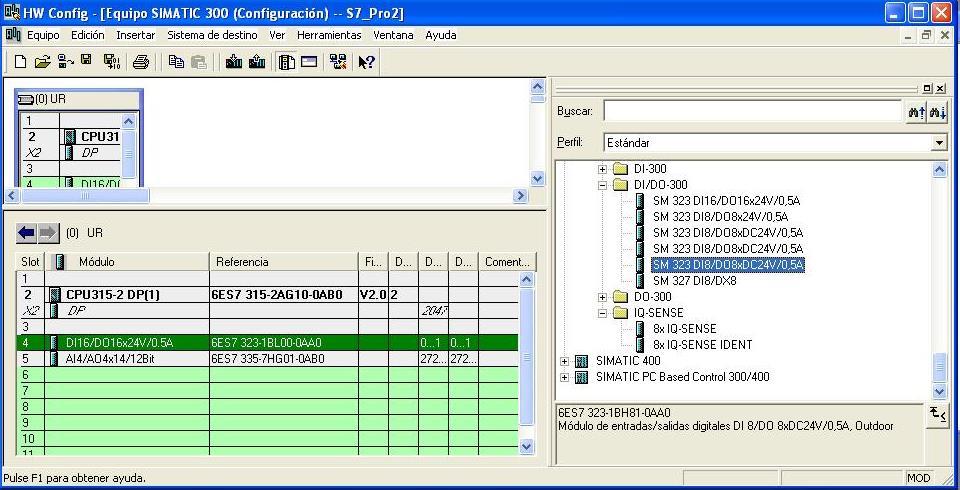Click the Módulo column header
The image size is (960, 490).
[127, 262]
